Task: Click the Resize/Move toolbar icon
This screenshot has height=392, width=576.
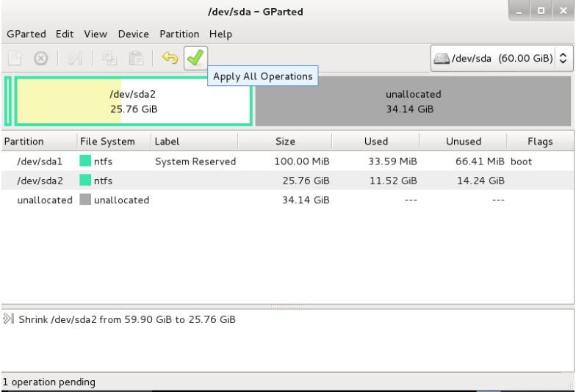Action: click(x=75, y=58)
